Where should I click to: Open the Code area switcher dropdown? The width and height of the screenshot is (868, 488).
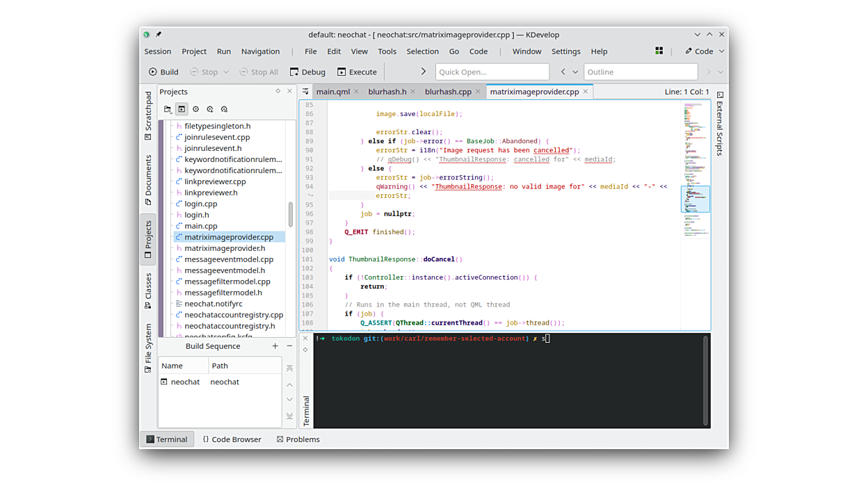(x=704, y=51)
